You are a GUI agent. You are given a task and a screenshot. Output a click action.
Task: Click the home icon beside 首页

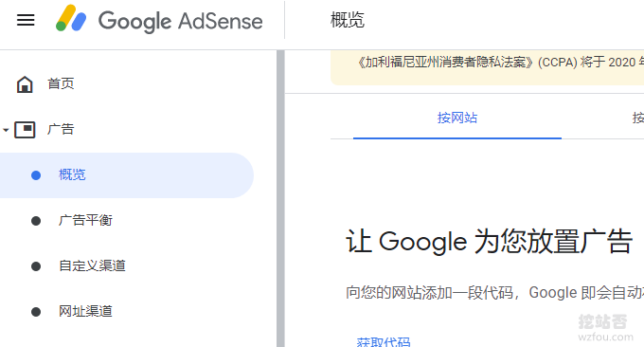click(x=25, y=84)
